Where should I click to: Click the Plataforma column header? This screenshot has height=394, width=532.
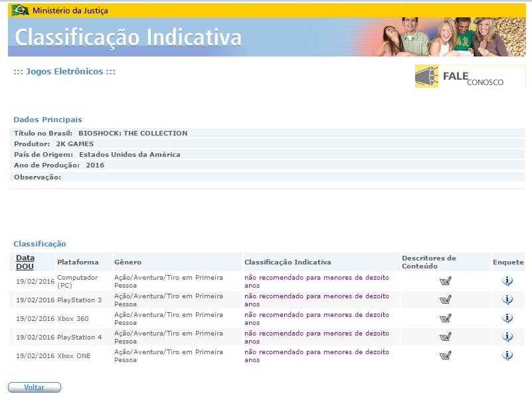(x=78, y=262)
